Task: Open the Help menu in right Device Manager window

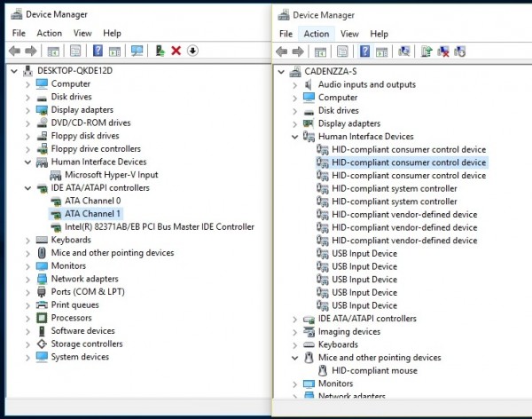Action: (379, 34)
